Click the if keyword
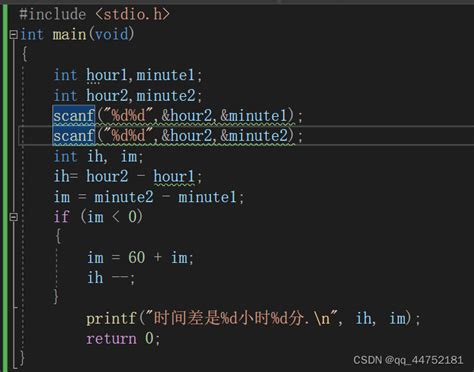 (62, 217)
